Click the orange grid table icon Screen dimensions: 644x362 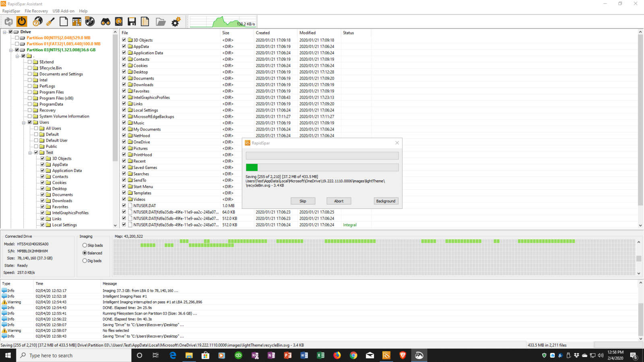(x=76, y=22)
